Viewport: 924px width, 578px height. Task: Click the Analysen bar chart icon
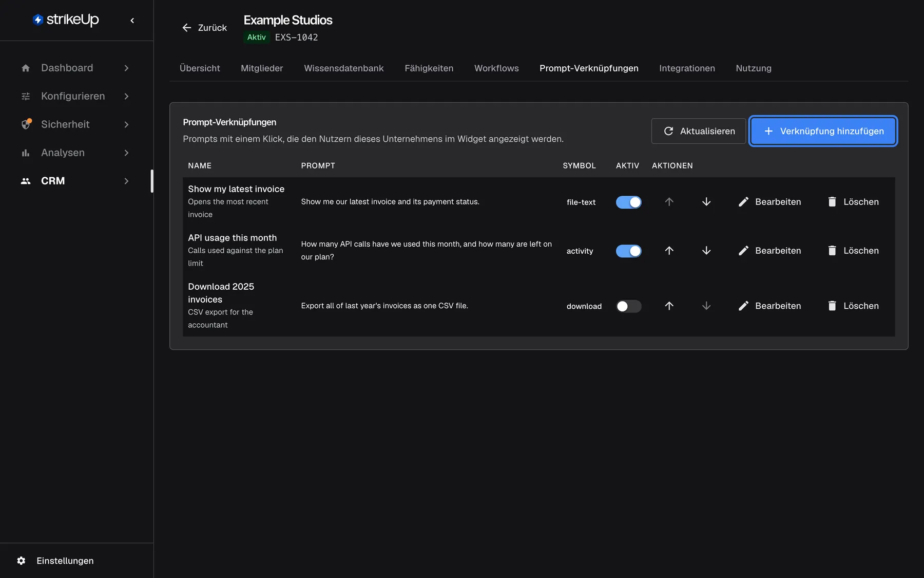click(x=26, y=153)
